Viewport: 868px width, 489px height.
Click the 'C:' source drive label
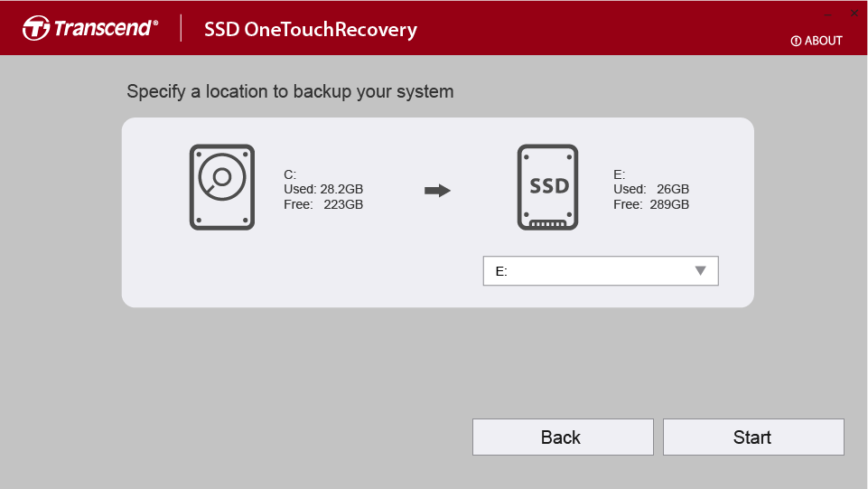coord(290,174)
